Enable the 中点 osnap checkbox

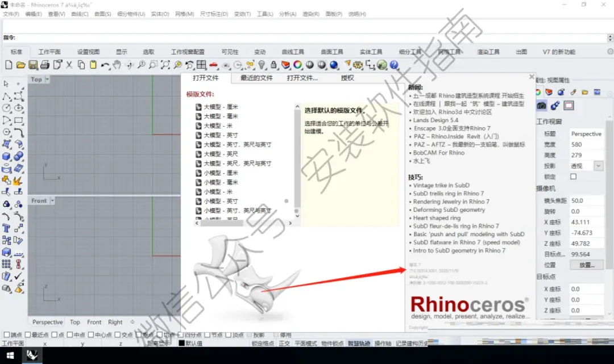pos(70,334)
